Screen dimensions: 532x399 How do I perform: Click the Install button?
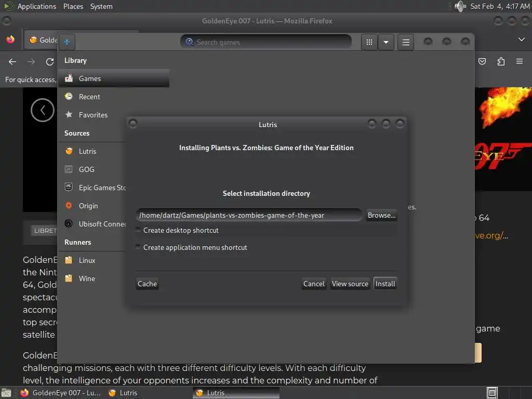(385, 284)
